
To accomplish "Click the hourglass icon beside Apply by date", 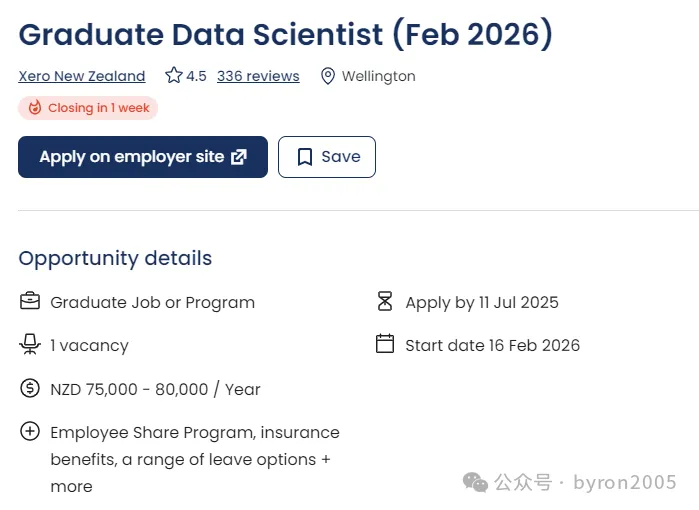I will pos(385,302).
